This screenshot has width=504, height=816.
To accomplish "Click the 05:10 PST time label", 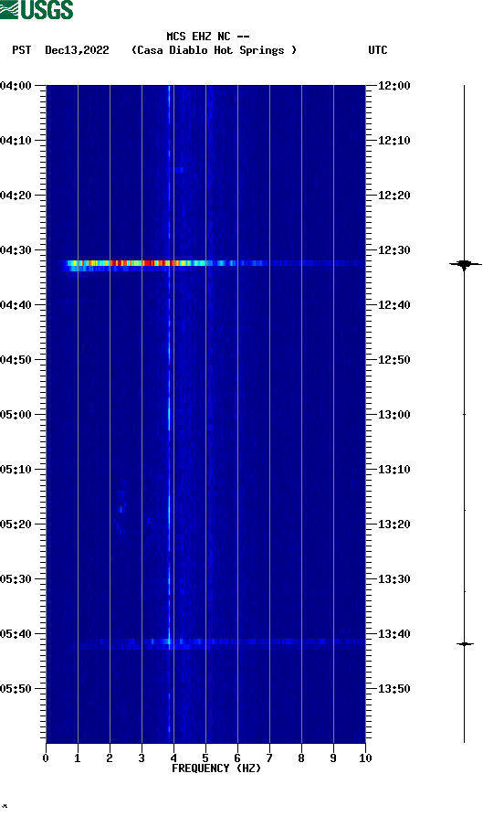I will click(16, 470).
